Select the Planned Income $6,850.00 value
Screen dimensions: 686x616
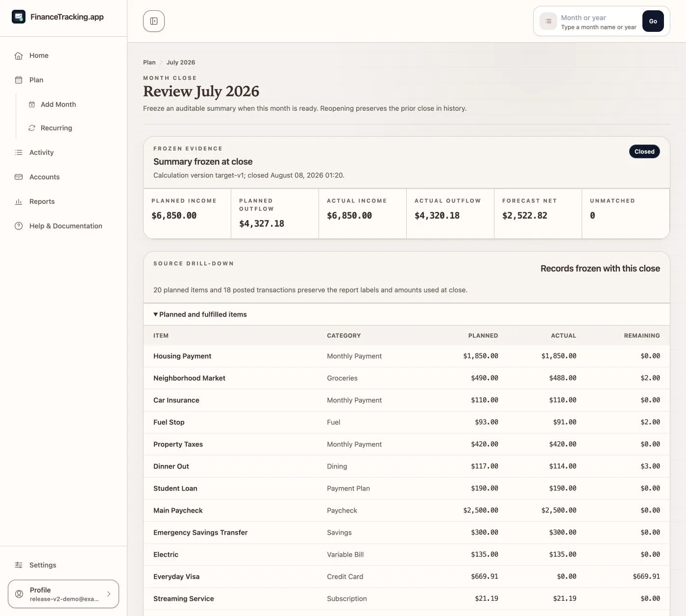(x=174, y=216)
